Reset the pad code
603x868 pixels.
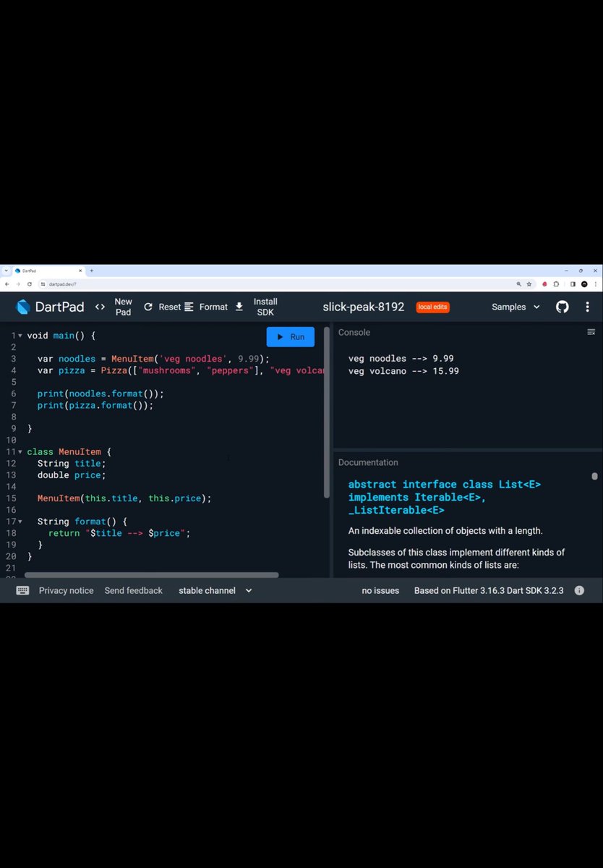coord(162,307)
